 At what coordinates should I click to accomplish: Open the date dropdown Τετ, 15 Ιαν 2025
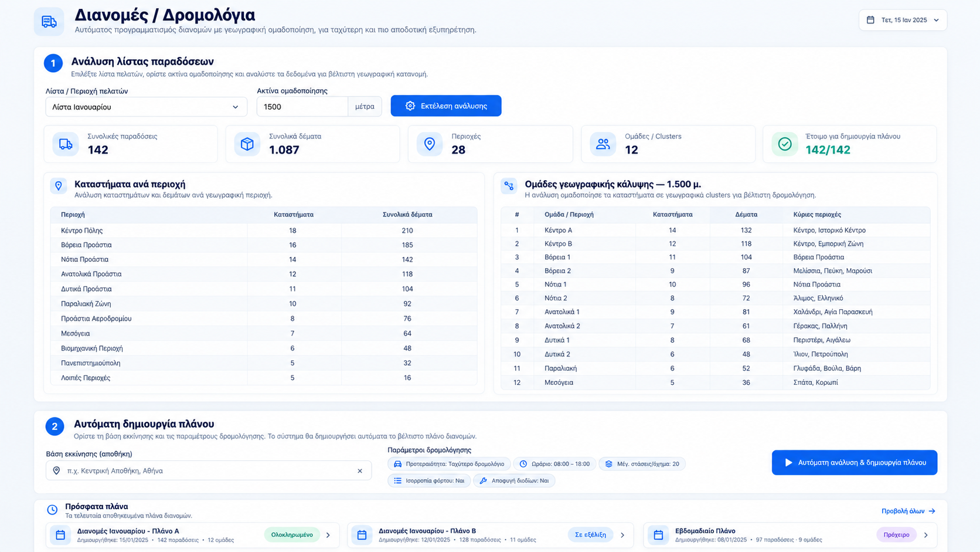[x=903, y=20]
